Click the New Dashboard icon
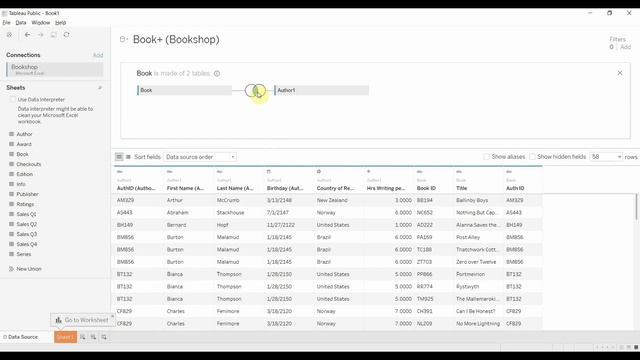640x360 pixels. click(x=93, y=337)
